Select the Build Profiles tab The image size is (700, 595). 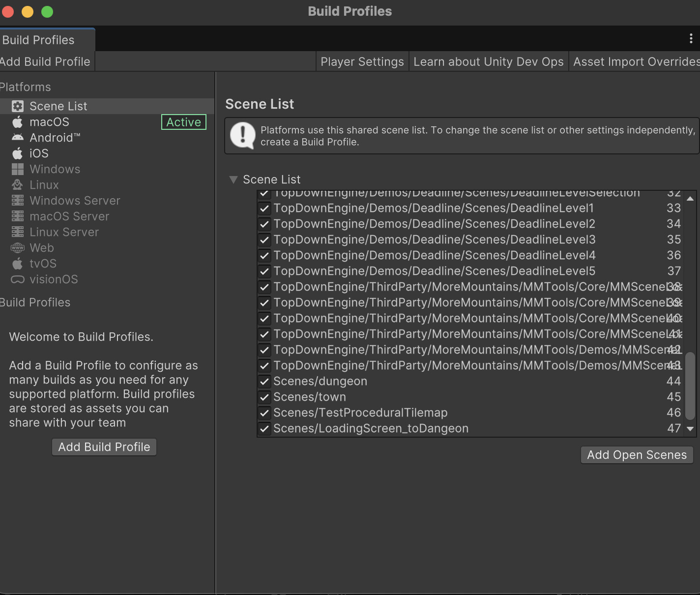(x=47, y=40)
